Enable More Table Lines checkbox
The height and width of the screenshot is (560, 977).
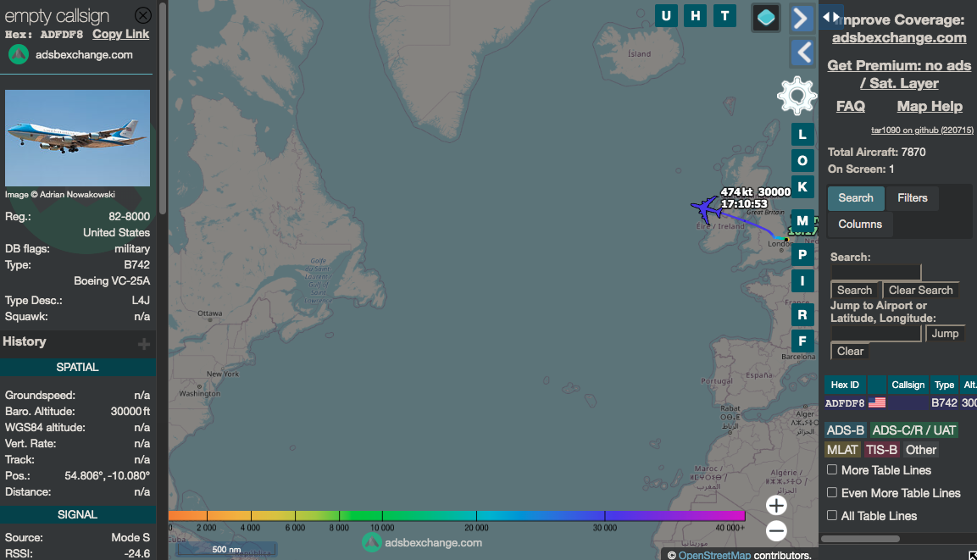(x=832, y=469)
